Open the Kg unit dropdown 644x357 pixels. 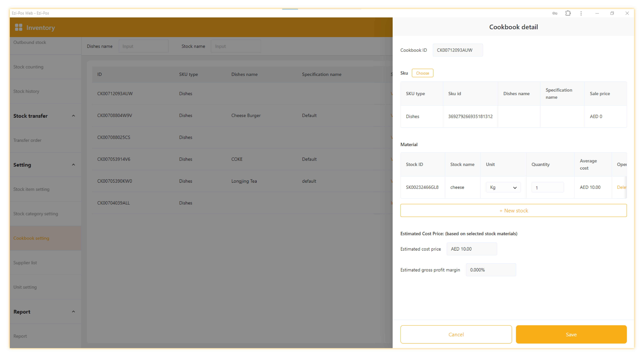click(x=503, y=187)
